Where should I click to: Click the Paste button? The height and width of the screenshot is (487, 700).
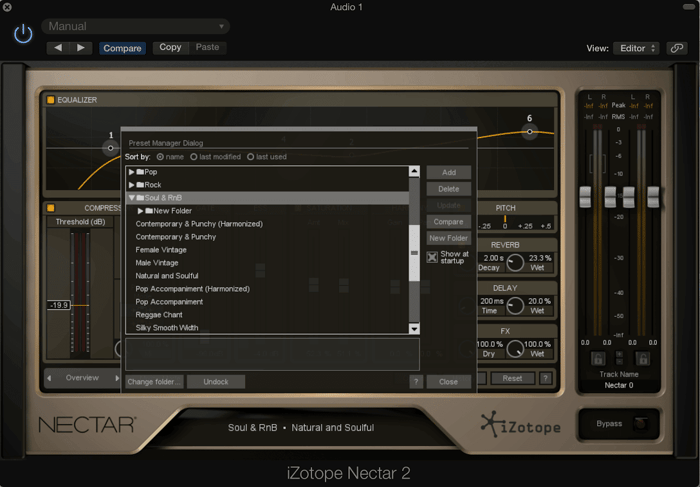tap(208, 47)
